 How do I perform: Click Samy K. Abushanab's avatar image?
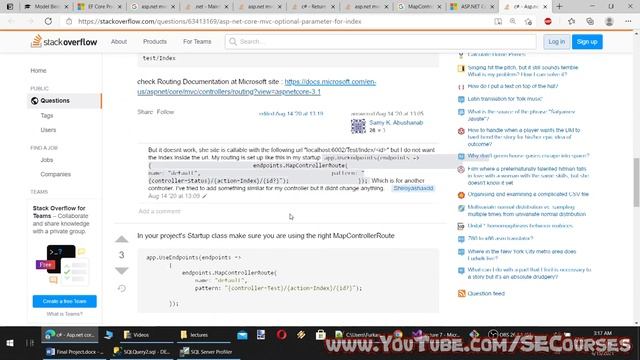[x=358, y=126]
